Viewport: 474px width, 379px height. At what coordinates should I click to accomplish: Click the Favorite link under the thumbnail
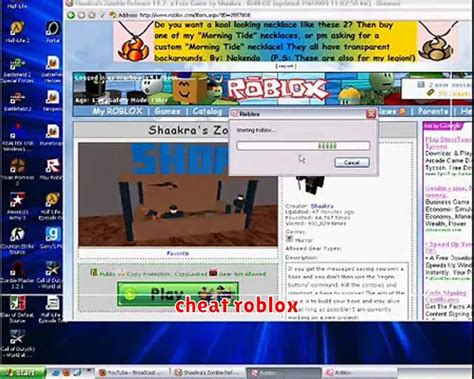(x=178, y=253)
